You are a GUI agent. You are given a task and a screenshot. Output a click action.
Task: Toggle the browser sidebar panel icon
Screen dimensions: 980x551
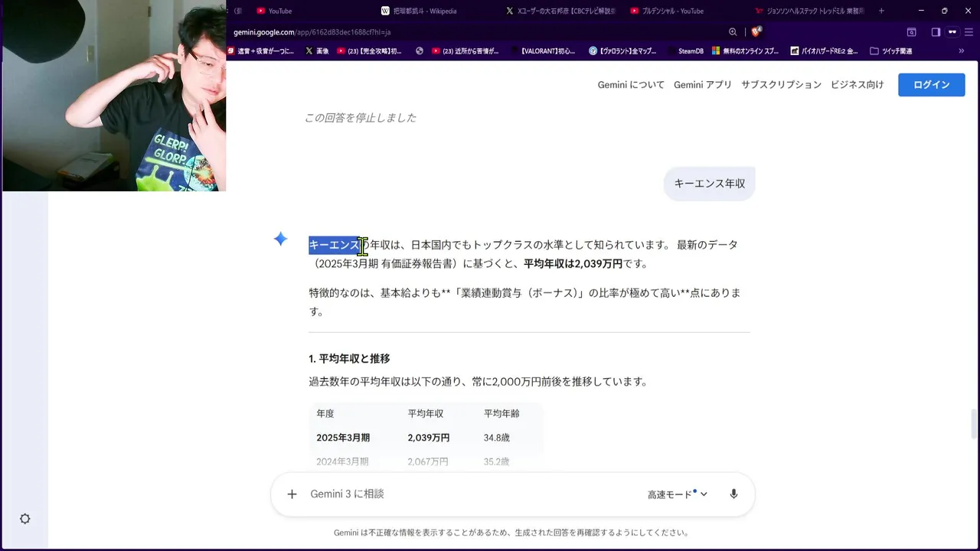(936, 32)
